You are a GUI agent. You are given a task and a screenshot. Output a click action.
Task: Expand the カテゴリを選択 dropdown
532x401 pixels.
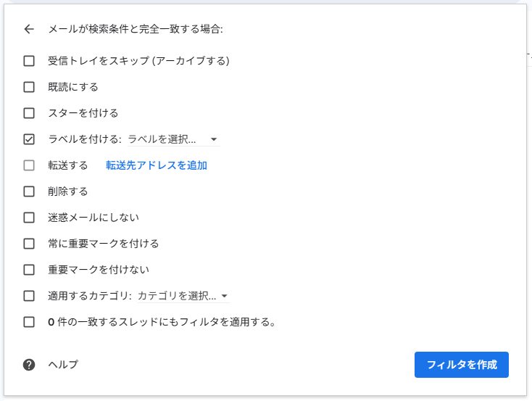[x=183, y=296]
